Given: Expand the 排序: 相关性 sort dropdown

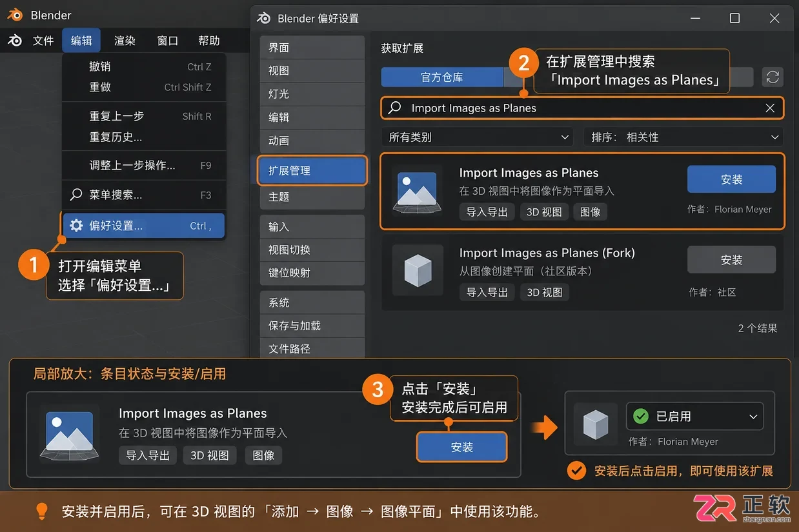Looking at the screenshot, I should [683, 137].
